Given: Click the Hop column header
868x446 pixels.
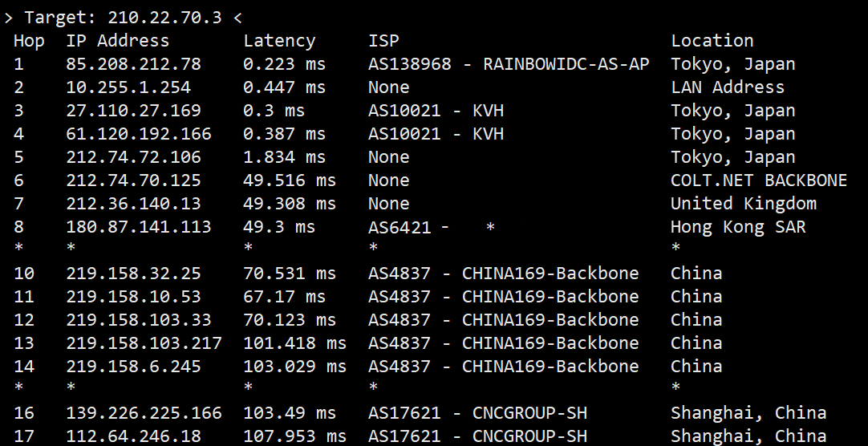Looking at the screenshot, I should pyautogui.click(x=29, y=41).
